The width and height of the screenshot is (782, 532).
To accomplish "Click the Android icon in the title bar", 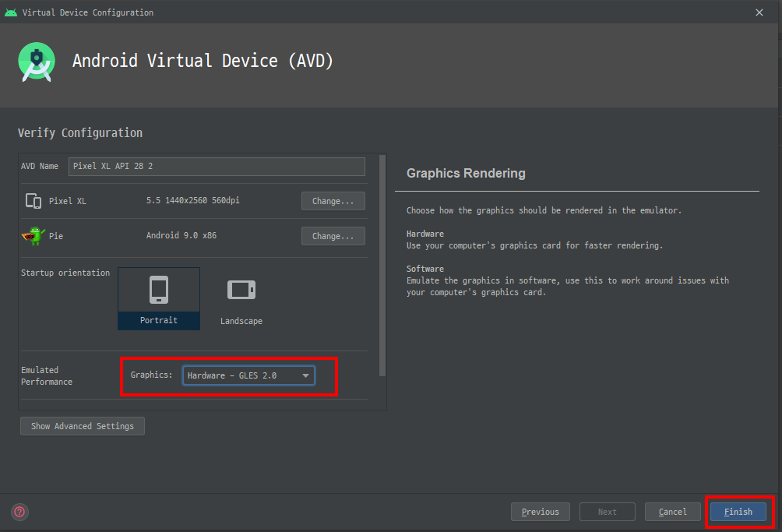I will (x=11, y=12).
